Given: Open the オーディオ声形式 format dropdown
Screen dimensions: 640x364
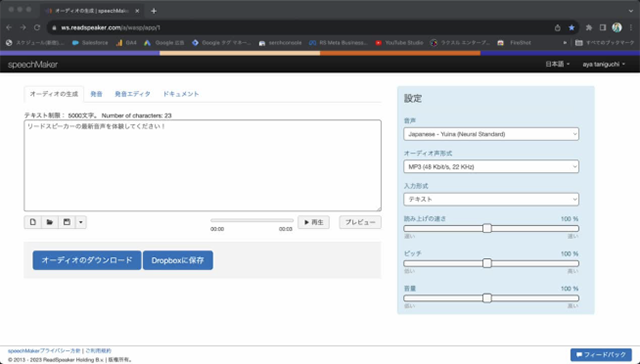Looking at the screenshot, I should pyautogui.click(x=491, y=166).
